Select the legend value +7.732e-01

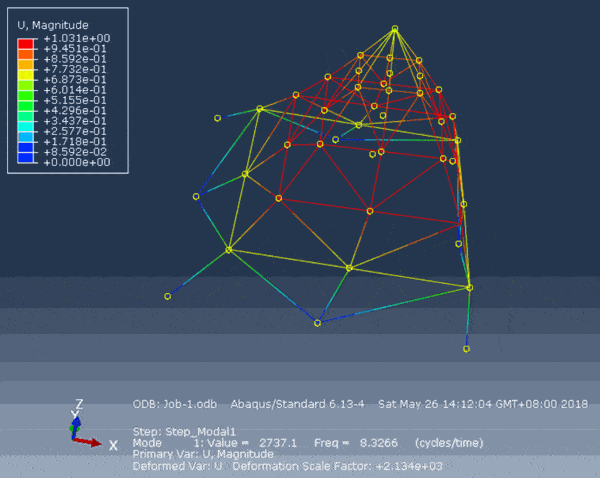[x=75, y=69]
